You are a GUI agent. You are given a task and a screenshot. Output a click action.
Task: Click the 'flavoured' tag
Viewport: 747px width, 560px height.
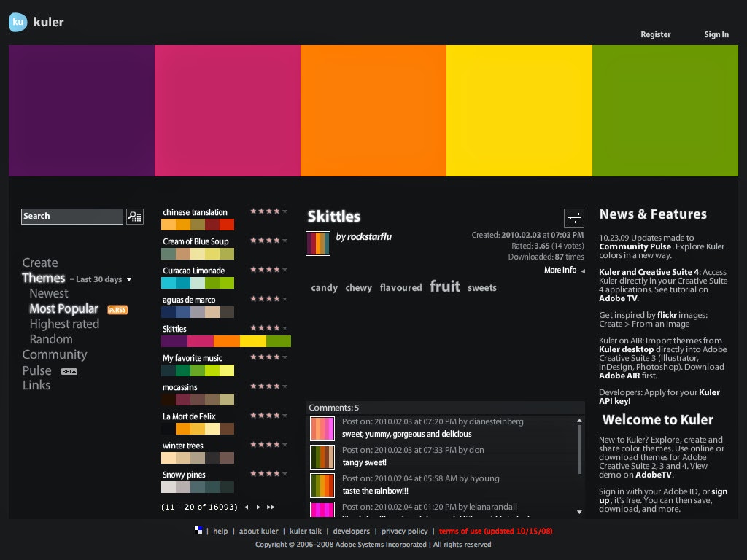coord(400,287)
